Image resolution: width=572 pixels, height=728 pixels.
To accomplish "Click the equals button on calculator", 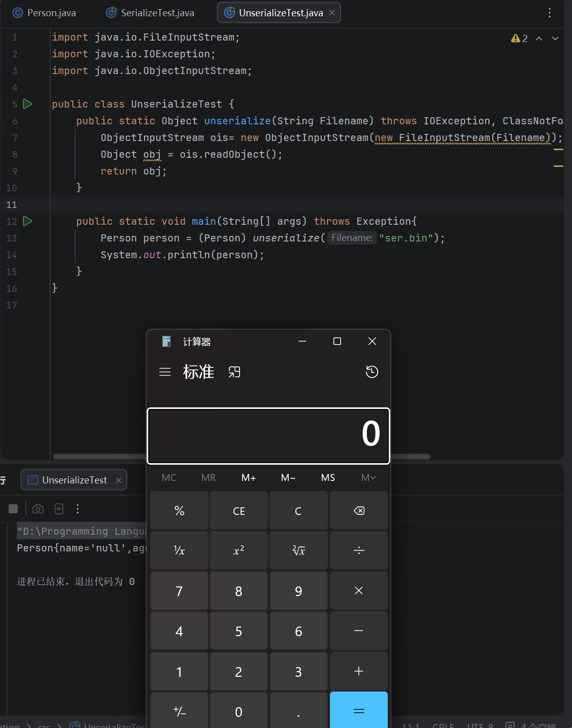I will [x=359, y=711].
